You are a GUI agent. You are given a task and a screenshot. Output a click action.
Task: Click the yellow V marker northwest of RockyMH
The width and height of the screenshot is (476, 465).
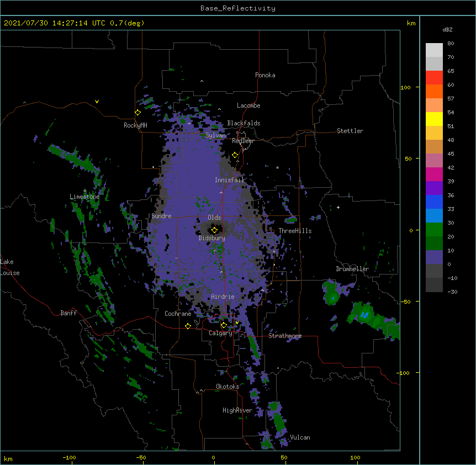(97, 102)
